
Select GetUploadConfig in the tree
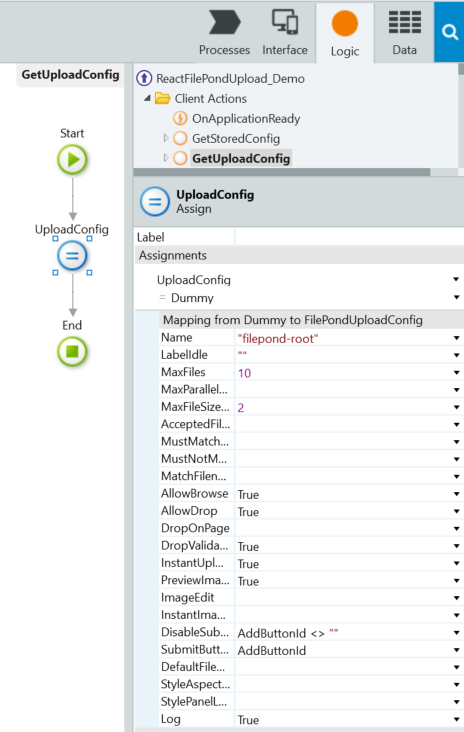(241, 159)
